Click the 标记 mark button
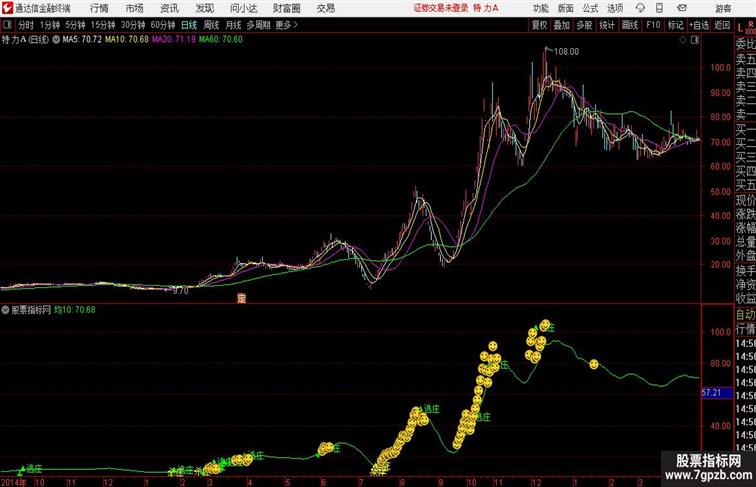 675,25
